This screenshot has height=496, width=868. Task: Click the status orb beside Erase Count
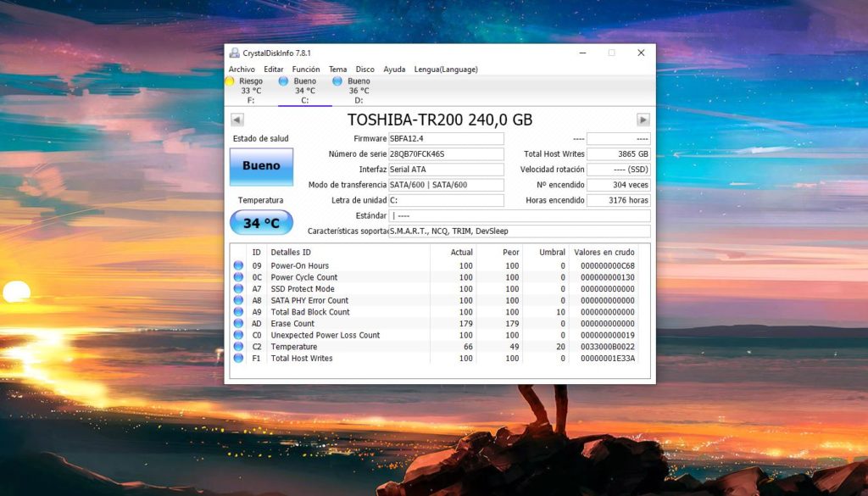click(x=238, y=324)
